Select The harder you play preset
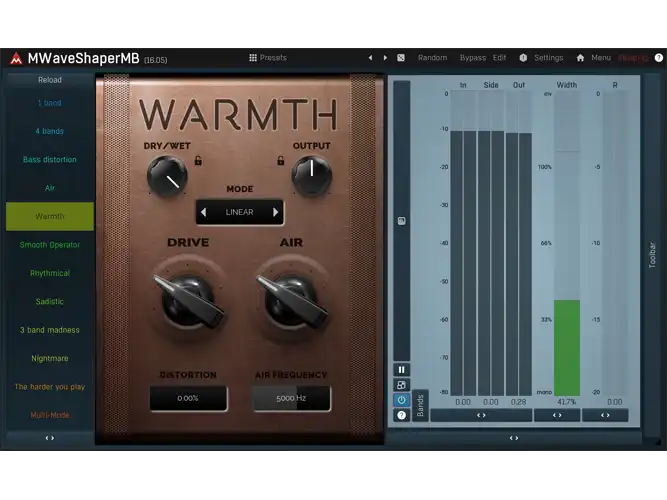 tap(50, 387)
